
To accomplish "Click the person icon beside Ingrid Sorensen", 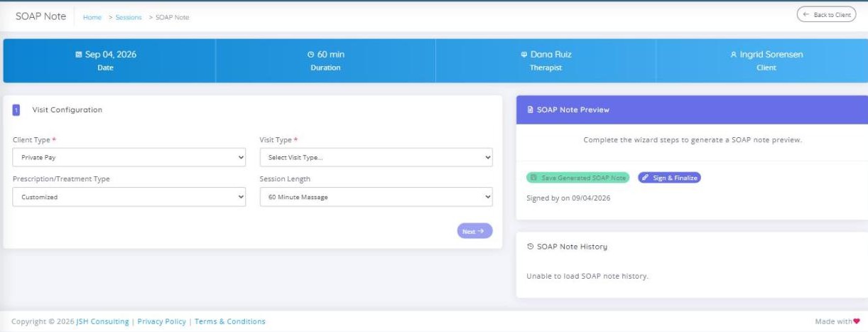I will (x=734, y=55).
